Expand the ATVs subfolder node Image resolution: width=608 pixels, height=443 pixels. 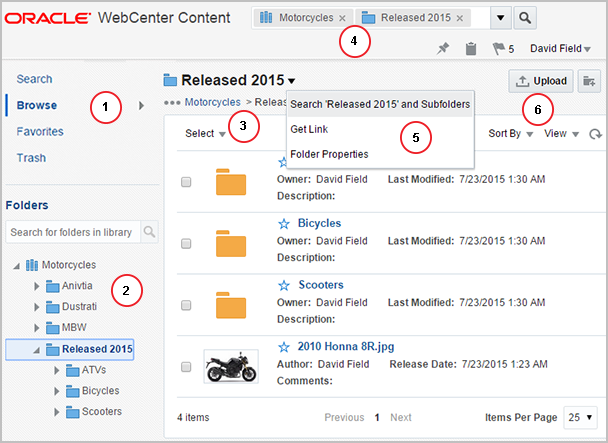(x=57, y=370)
